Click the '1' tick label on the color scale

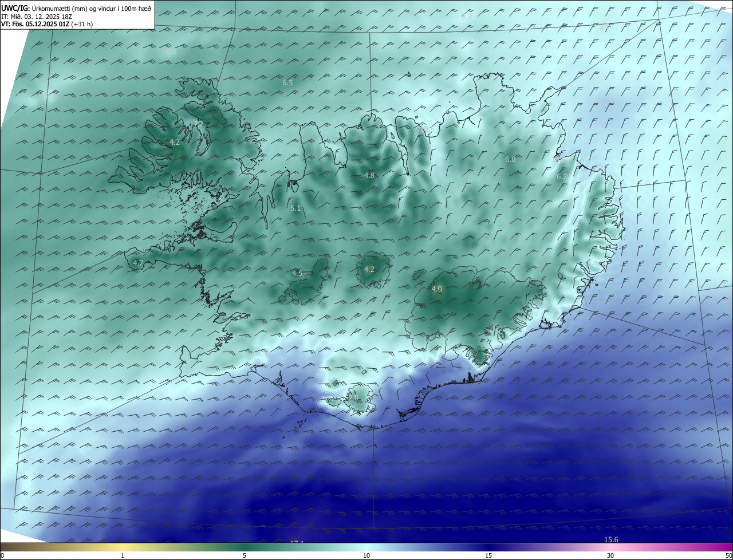[123, 555]
